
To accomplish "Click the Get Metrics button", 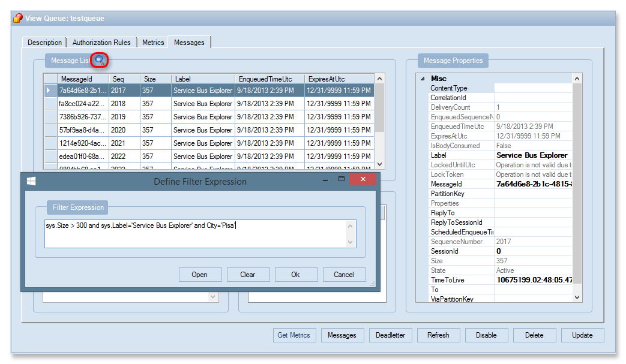I will (294, 335).
